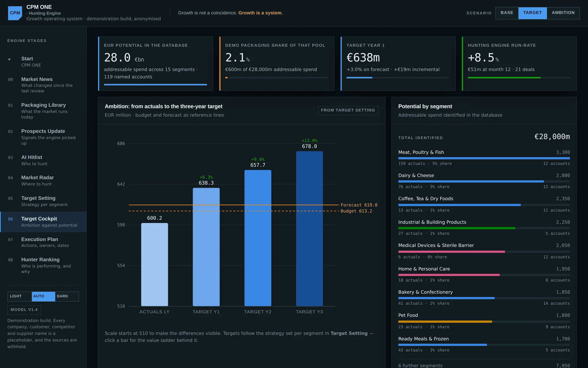Navigate to Market Radar stage
Screen dimensions: 588x368
[x=43, y=181]
